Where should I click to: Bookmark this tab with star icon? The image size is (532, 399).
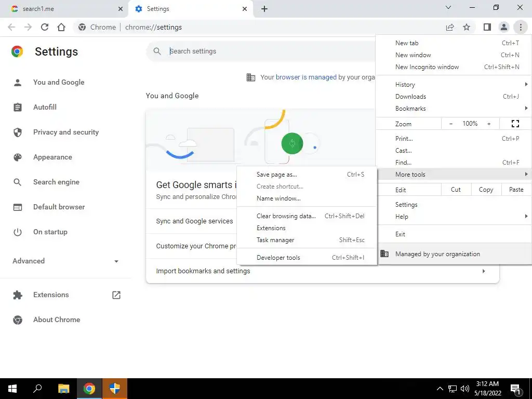pos(467,27)
